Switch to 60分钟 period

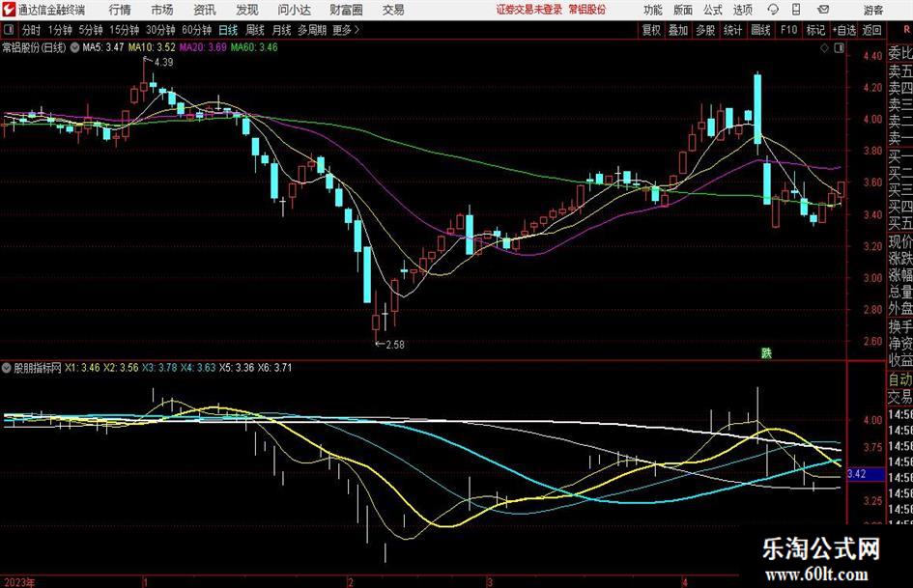[197, 30]
